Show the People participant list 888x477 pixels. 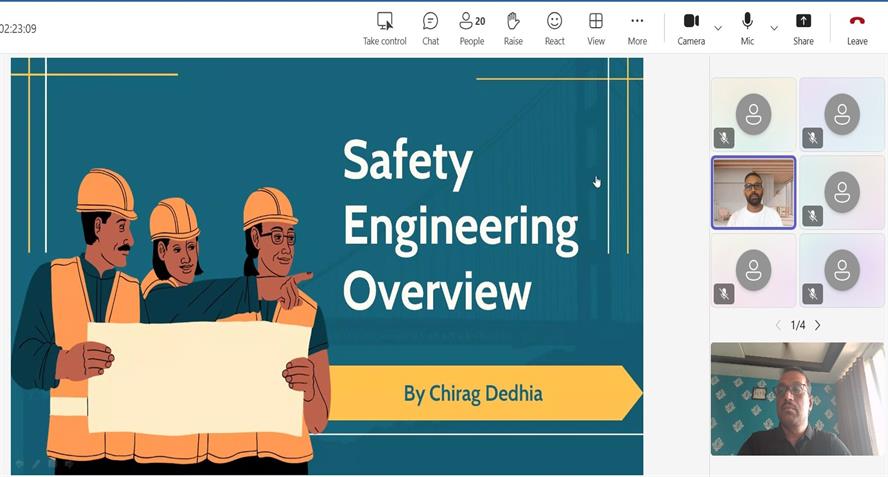471,28
